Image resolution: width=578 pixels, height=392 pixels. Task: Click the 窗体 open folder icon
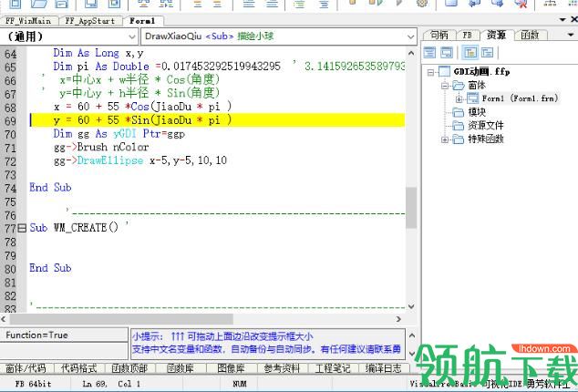pyautogui.click(x=459, y=86)
